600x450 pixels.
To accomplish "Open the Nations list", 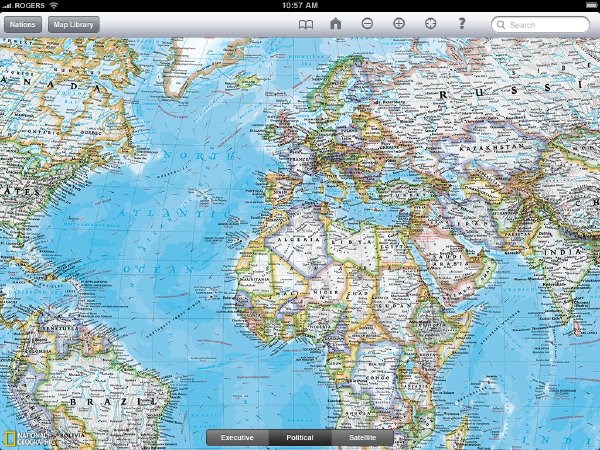I will (x=22, y=24).
